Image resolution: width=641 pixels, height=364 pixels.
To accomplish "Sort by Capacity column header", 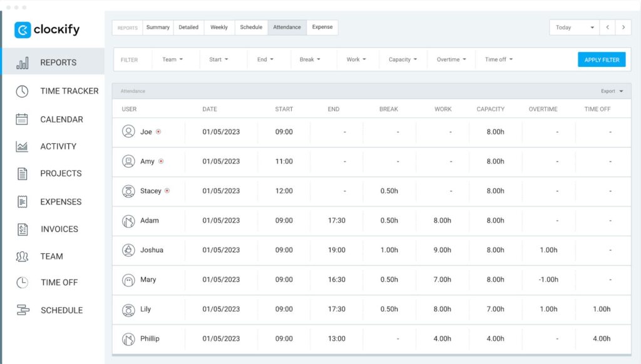I will click(x=490, y=109).
